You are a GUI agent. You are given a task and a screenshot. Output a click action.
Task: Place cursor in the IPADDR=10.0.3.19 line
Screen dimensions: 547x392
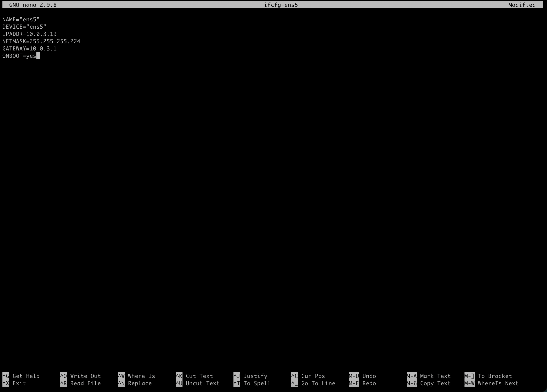[29, 34]
